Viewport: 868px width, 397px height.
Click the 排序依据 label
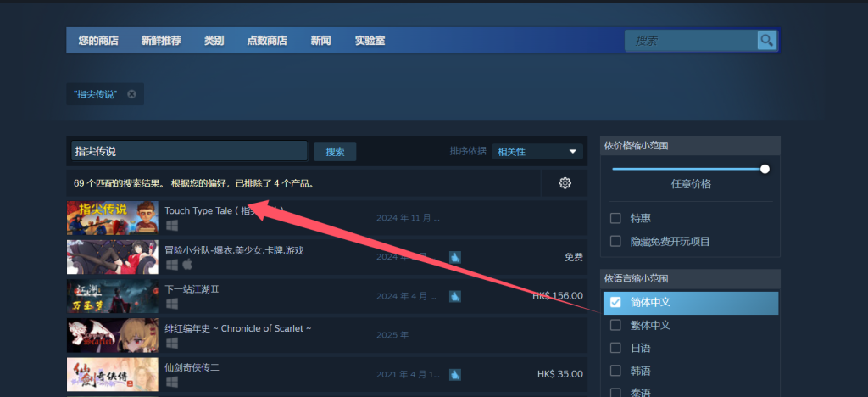pyautogui.click(x=468, y=151)
